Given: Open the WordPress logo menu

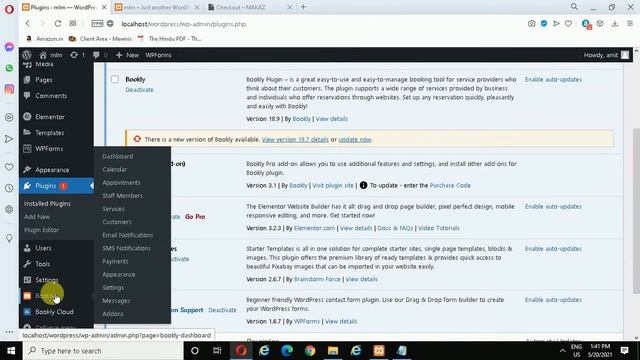Looking at the screenshot, I should [27, 55].
